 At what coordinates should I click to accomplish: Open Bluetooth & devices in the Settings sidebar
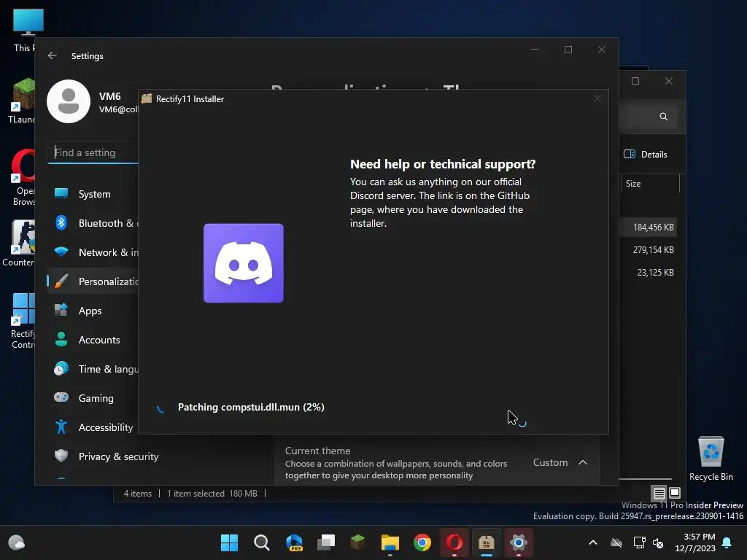point(94,223)
